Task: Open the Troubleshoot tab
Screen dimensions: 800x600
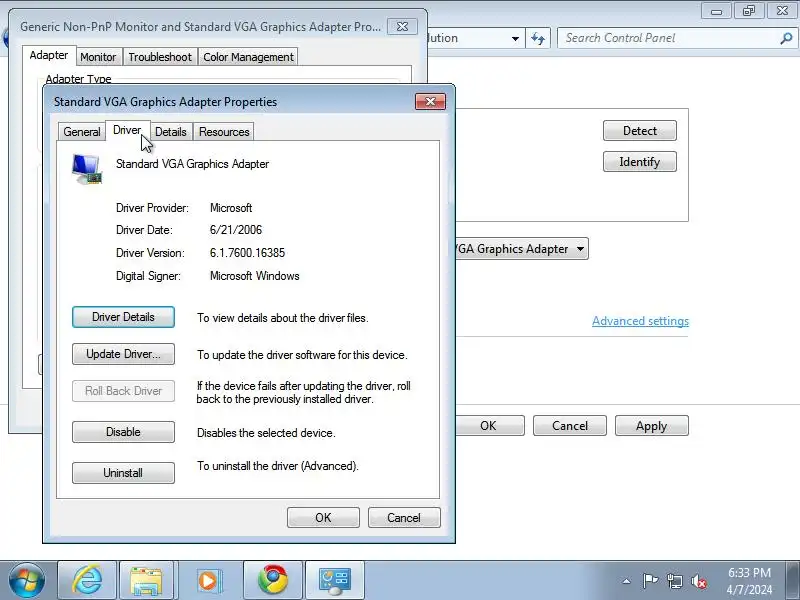Action: click(160, 57)
